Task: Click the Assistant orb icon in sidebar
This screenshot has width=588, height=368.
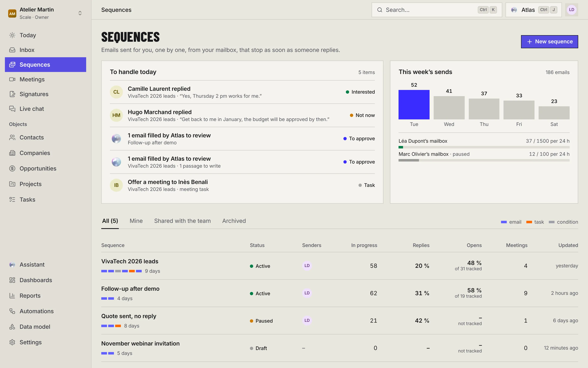Action: click(x=12, y=265)
